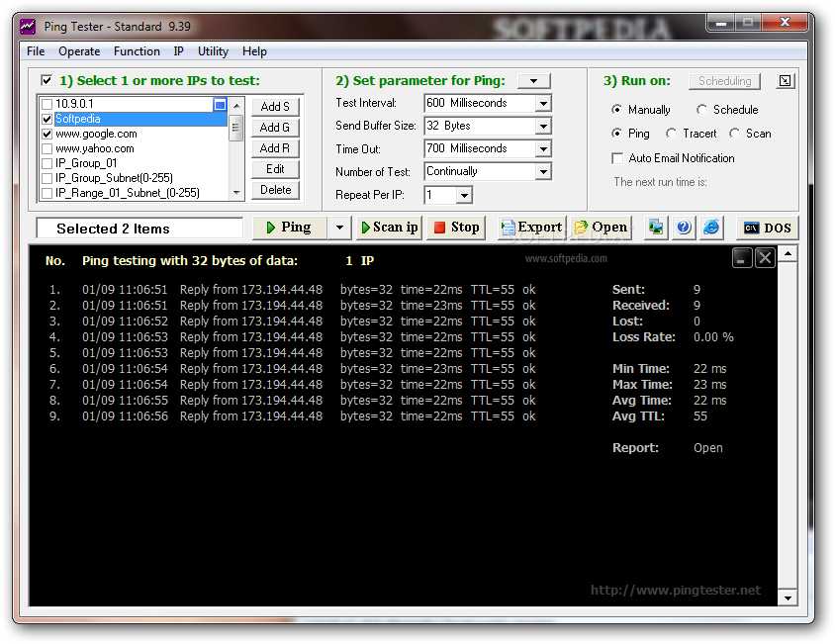Open the blue help question mark icon
Image resolution: width=835 pixels, height=644 pixels.
click(684, 228)
